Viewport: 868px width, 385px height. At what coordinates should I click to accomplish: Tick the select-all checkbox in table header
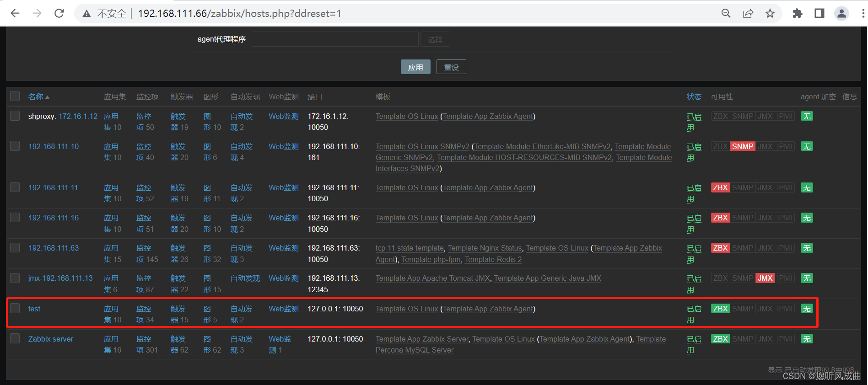[x=15, y=96]
